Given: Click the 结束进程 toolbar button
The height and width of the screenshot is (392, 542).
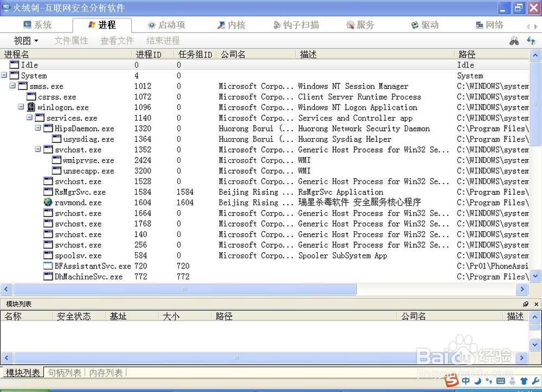Looking at the screenshot, I should pyautogui.click(x=163, y=41).
